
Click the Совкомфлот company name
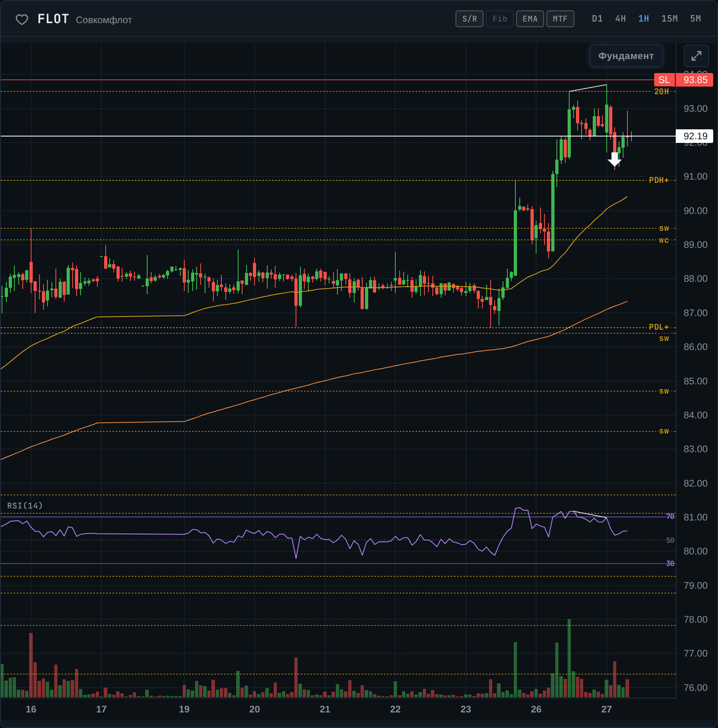point(104,20)
